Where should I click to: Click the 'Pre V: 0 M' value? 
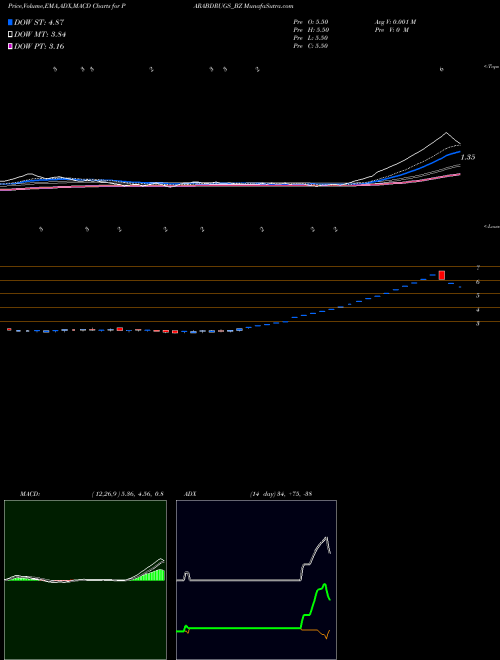pos(391,30)
